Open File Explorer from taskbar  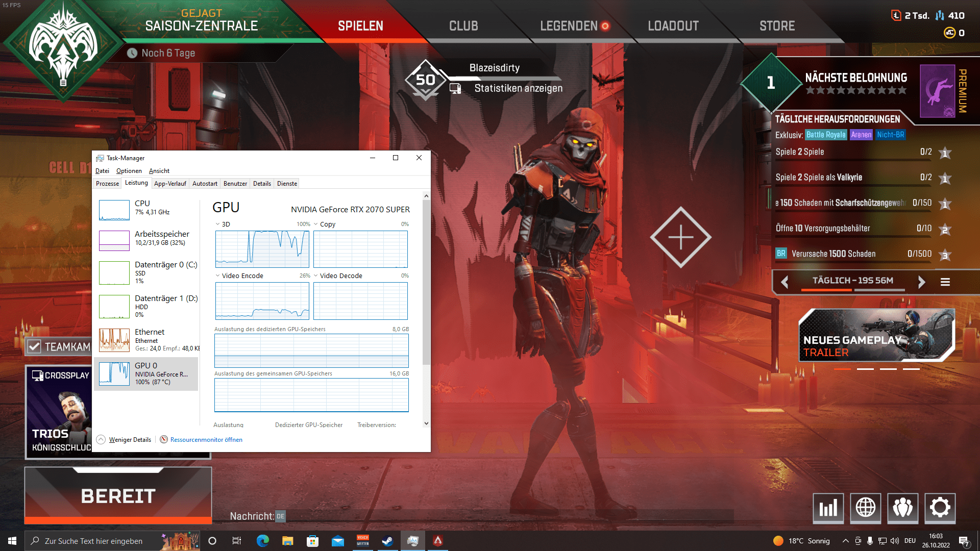[287, 541]
